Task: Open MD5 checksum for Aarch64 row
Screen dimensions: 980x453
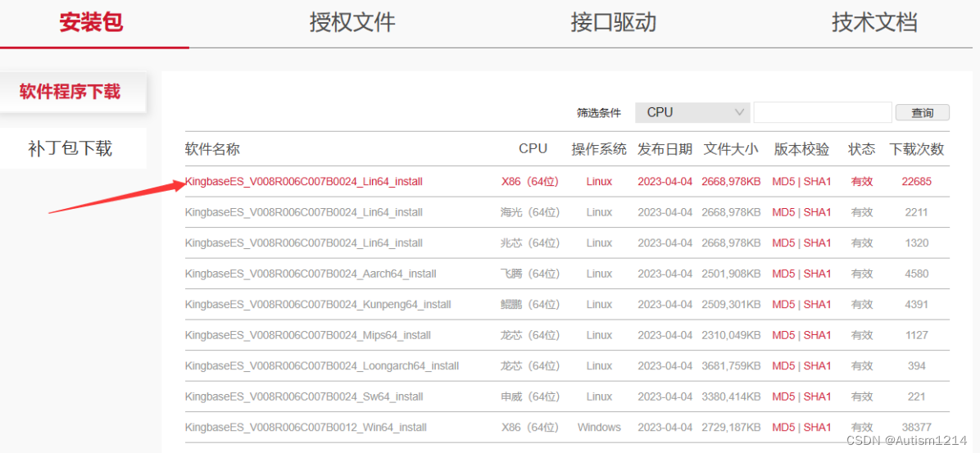Action: click(x=783, y=274)
